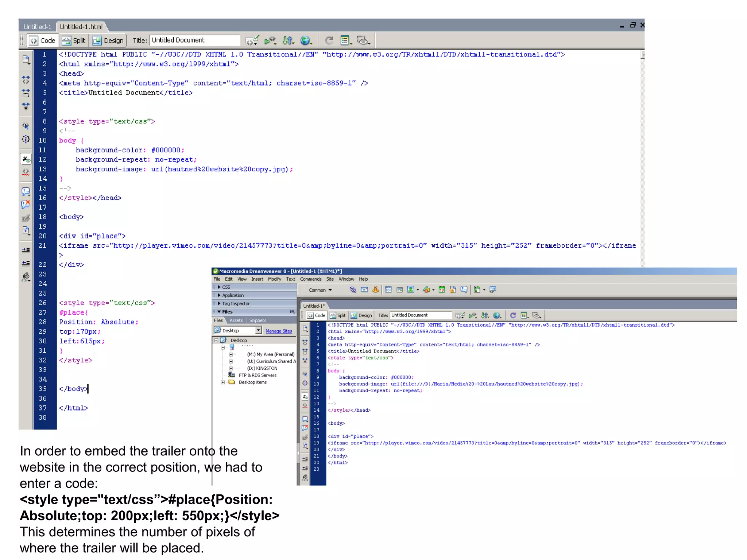Click Open Documents icon in upper coding sidebar
Screen dimensions: 747x560
pos(26,60)
